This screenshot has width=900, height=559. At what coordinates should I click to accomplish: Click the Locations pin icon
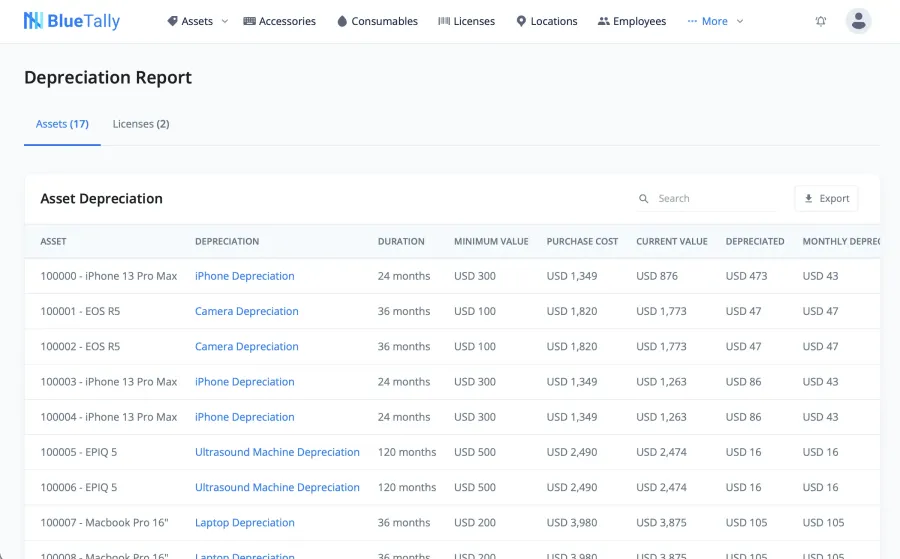521,21
